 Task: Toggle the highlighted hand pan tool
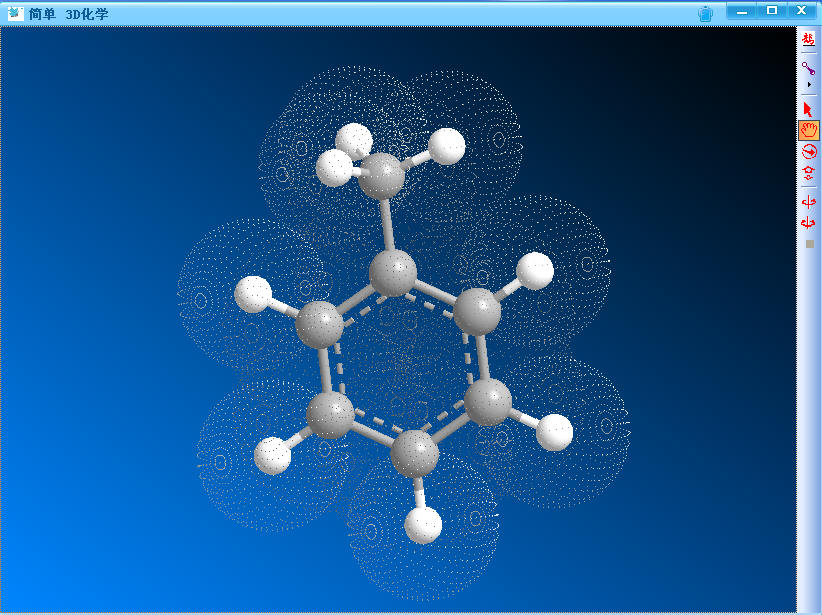(x=808, y=130)
